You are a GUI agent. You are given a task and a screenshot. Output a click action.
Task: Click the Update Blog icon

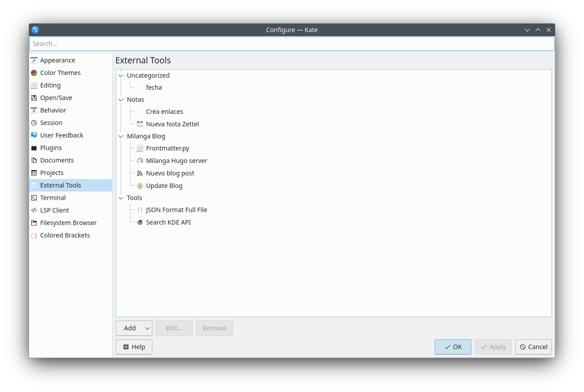coord(140,186)
